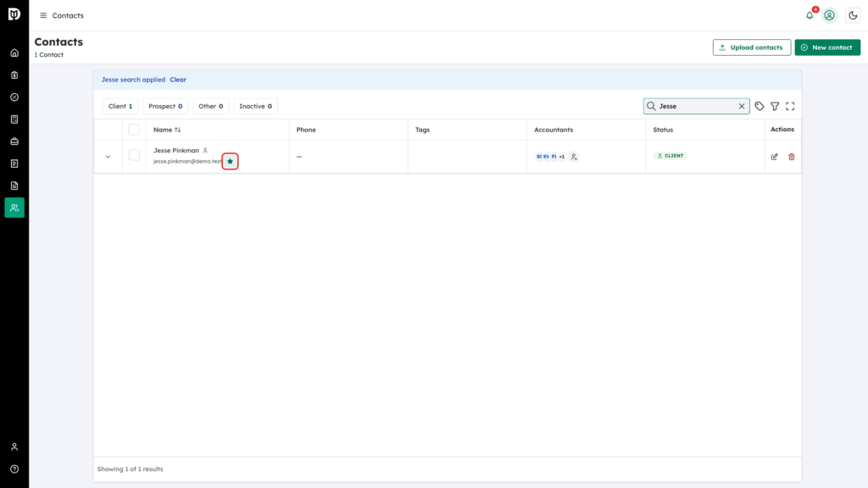Expand the table to fullscreen

point(791,106)
